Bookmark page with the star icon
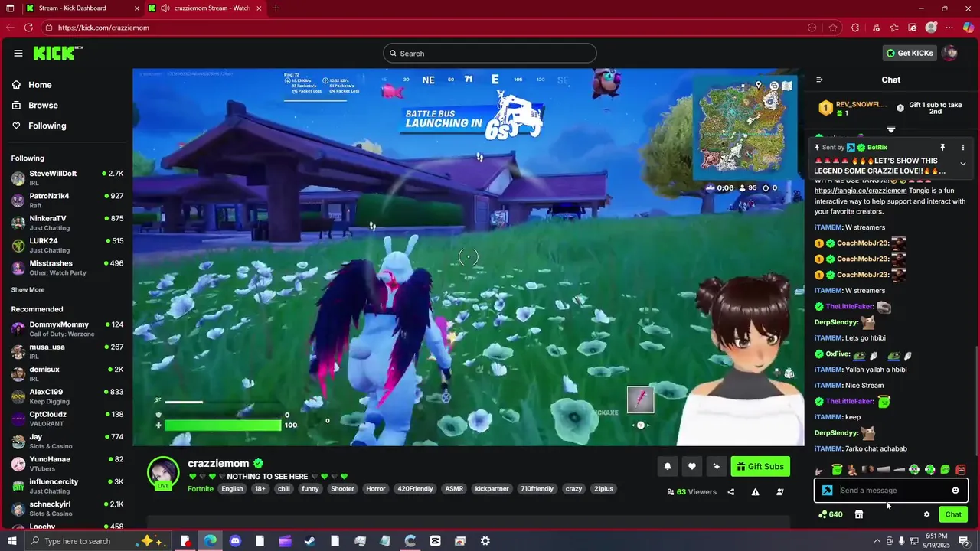Viewport: 980px width, 551px height. pos(833,28)
